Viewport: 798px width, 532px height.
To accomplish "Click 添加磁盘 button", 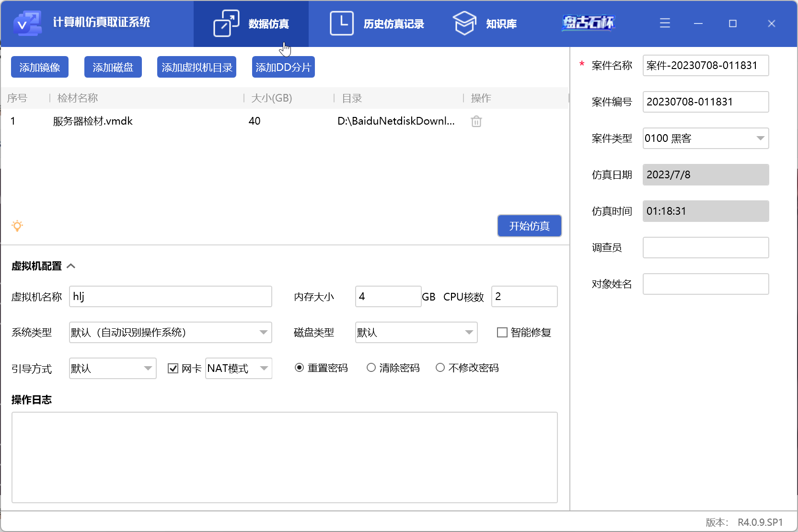I will pyautogui.click(x=113, y=67).
